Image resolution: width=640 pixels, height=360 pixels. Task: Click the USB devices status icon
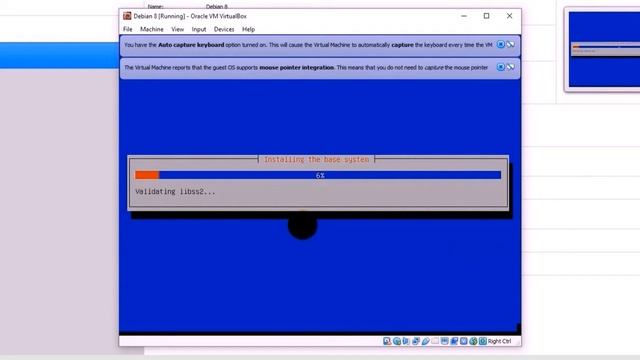pos(426,341)
